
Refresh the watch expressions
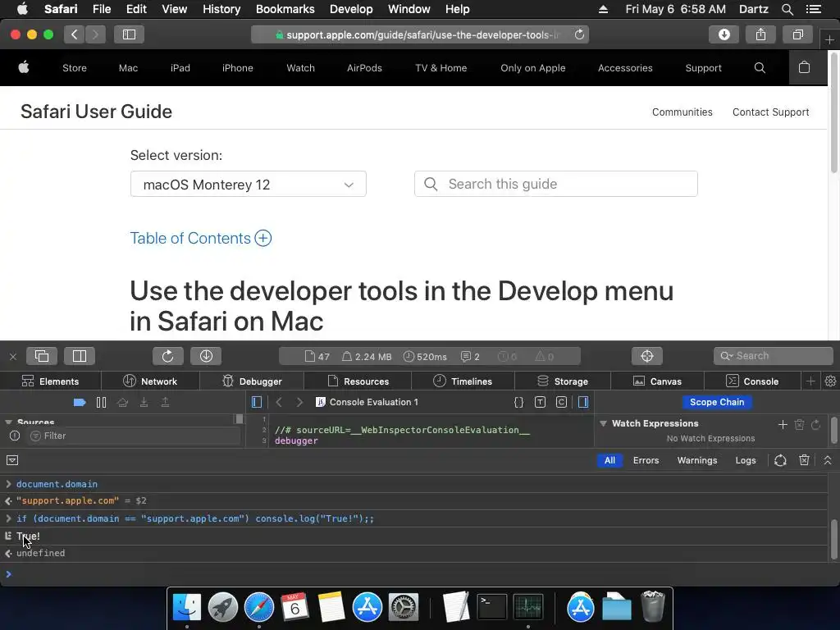(816, 424)
